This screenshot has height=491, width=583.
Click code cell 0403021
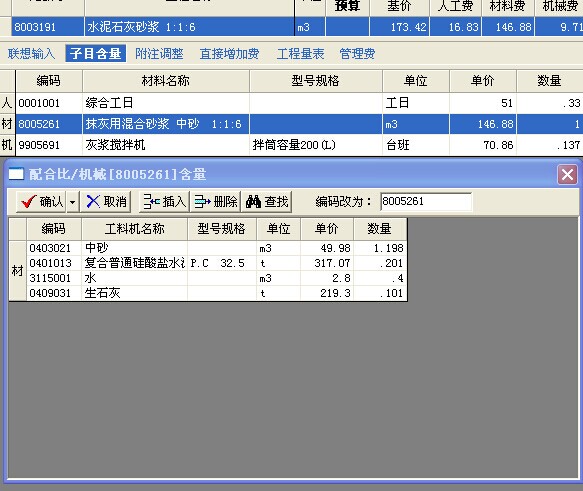[x=54, y=248]
